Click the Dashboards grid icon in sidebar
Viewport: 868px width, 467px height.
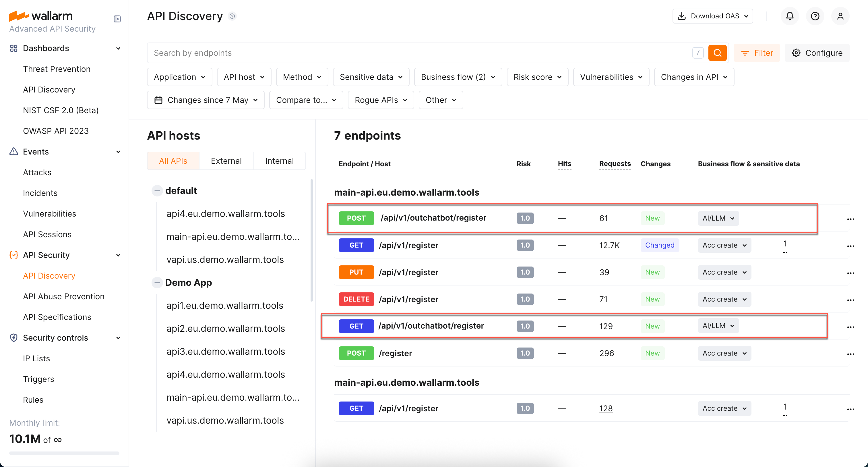pyautogui.click(x=13, y=48)
